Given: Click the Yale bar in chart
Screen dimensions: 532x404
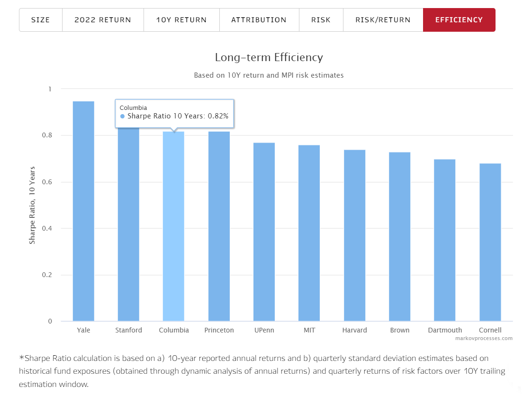Looking at the screenshot, I should pyautogui.click(x=83, y=211).
